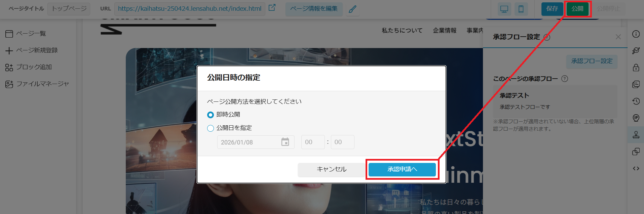Open ページ一覧 in the left menu

(x=31, y=34)
